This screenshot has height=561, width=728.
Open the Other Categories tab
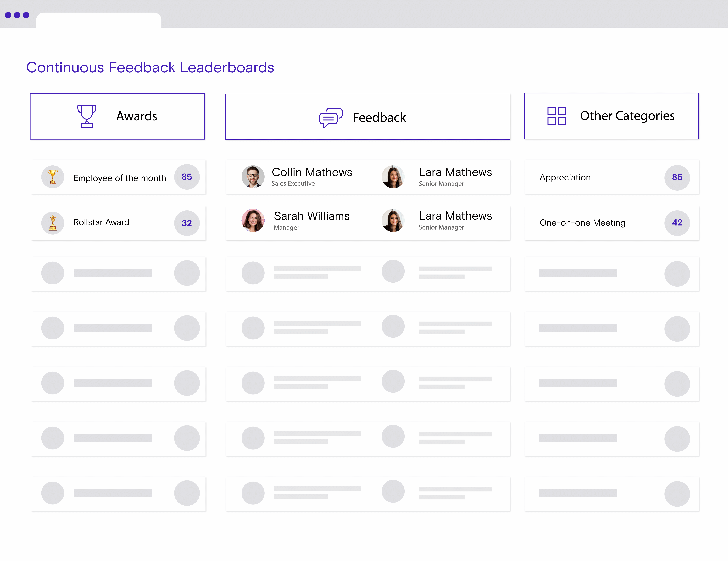611,116
